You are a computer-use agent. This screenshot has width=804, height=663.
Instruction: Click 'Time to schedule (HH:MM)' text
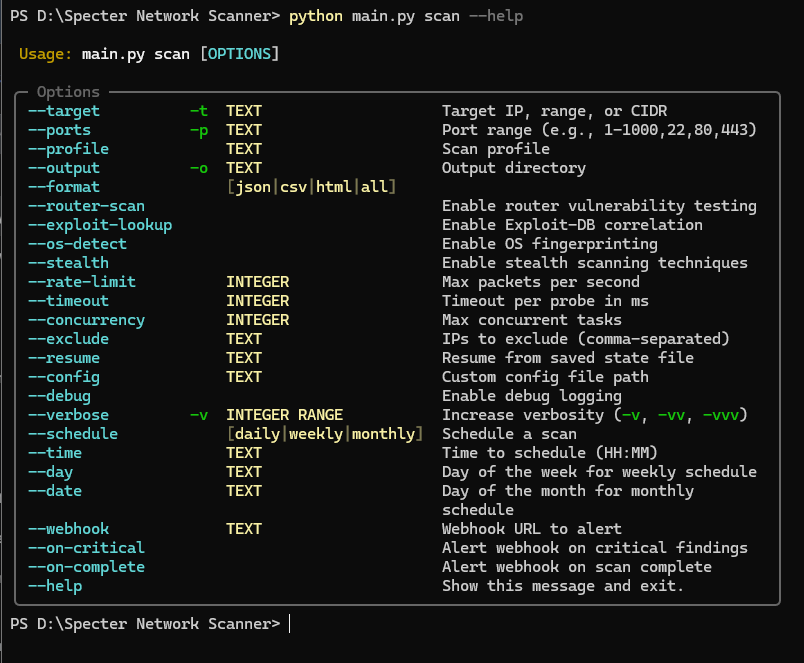[x=550, y=453]
